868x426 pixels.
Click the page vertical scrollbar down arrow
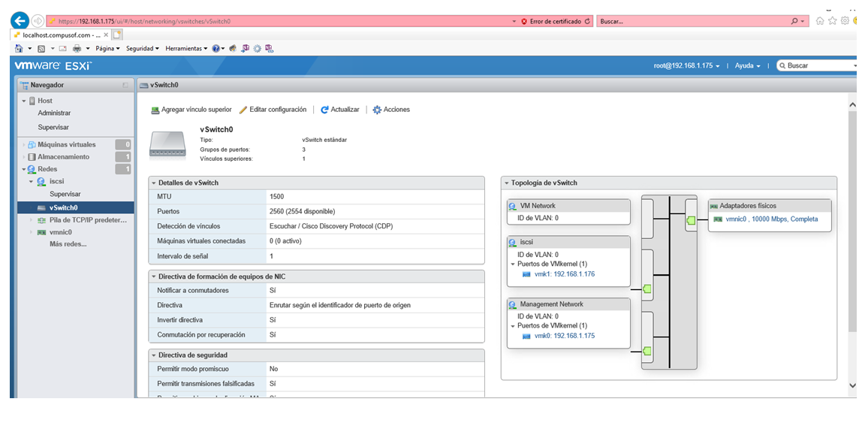pyautogui.click(x=852, y=385)
